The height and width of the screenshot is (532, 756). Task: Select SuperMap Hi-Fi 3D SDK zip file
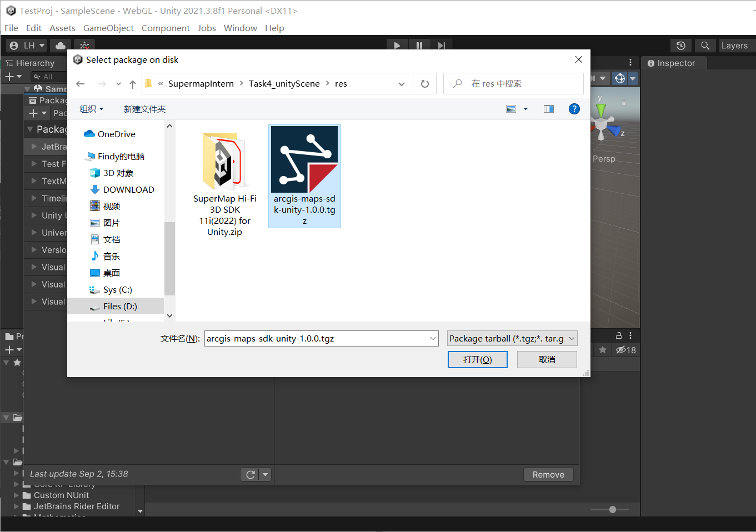pyautogui.click(x=225, y=184)
